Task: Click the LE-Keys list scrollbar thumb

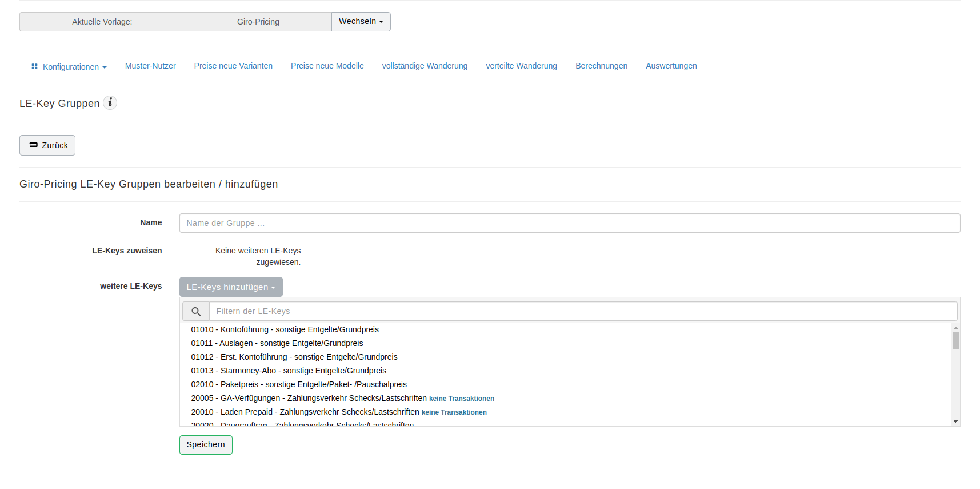Action: (x=955, y=340)
